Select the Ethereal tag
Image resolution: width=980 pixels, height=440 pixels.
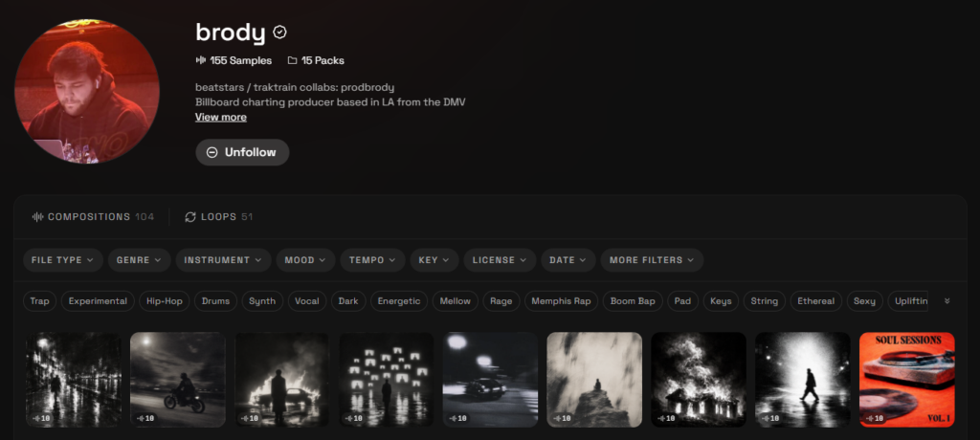[x=816, y=301]
